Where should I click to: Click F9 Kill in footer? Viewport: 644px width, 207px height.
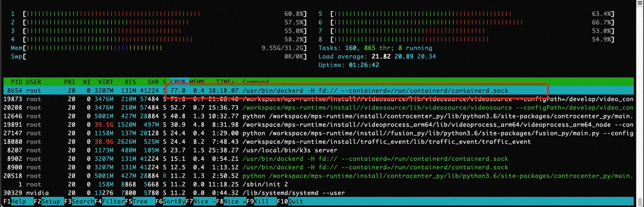tap(261, 202)
